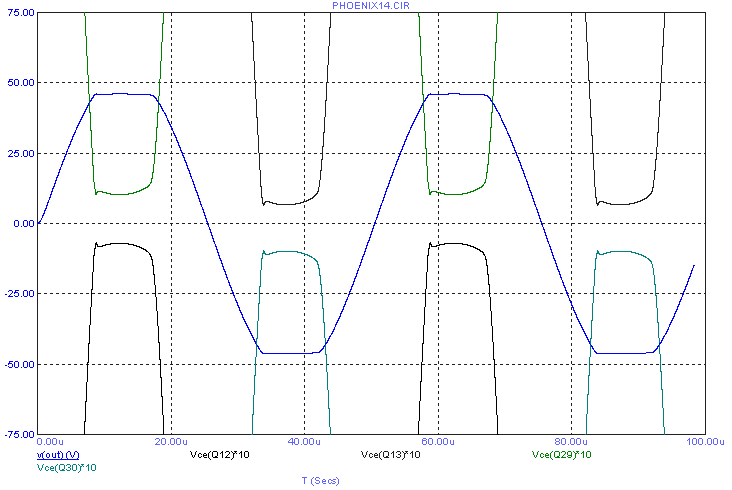This screenshot has width=732, height=490.
Task: Click the -25.00 y-axis label
Action: 20,294
